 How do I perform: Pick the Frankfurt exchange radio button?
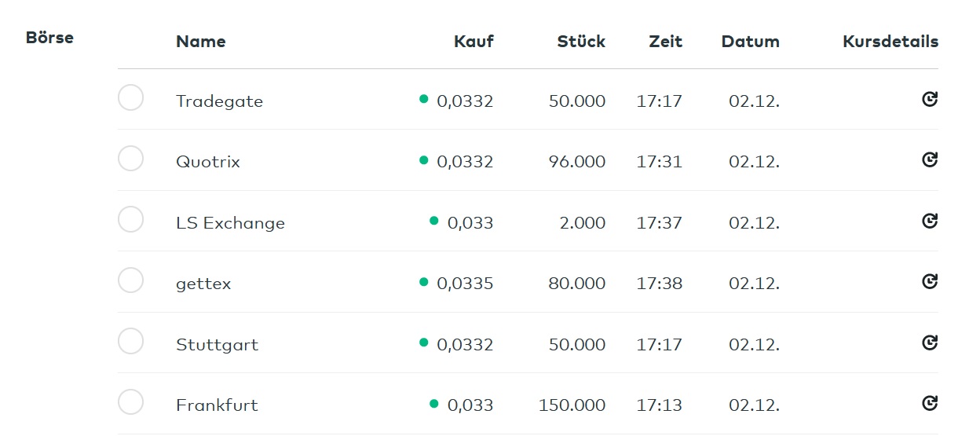(130, 402)
